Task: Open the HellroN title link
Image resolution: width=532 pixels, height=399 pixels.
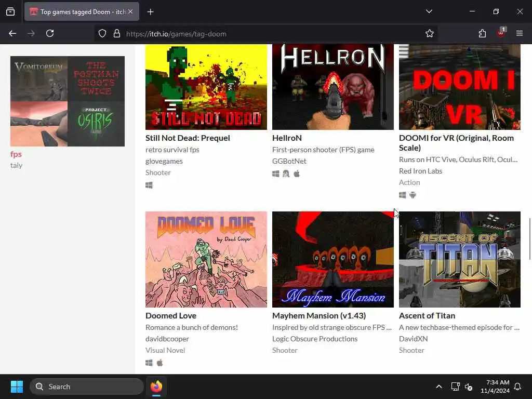Action: tap(287, 138)
